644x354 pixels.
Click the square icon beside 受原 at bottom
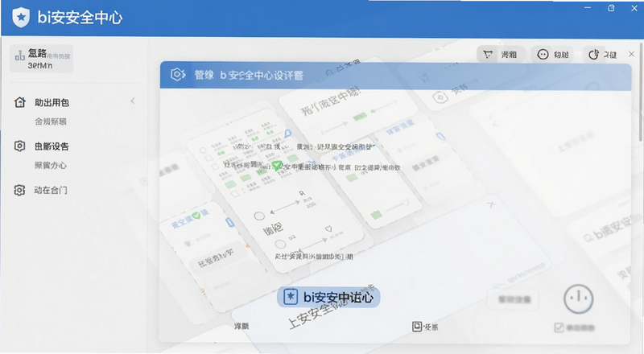tap(417, 327)
